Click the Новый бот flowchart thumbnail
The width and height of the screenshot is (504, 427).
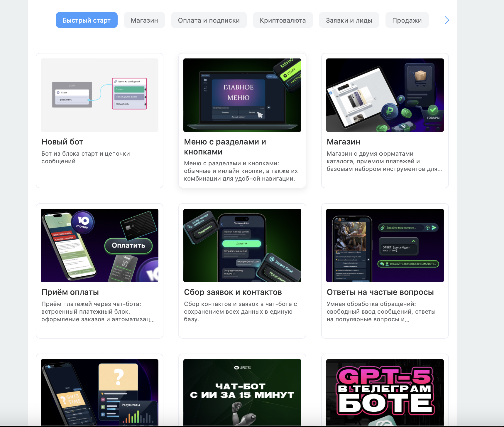[99, 95]
